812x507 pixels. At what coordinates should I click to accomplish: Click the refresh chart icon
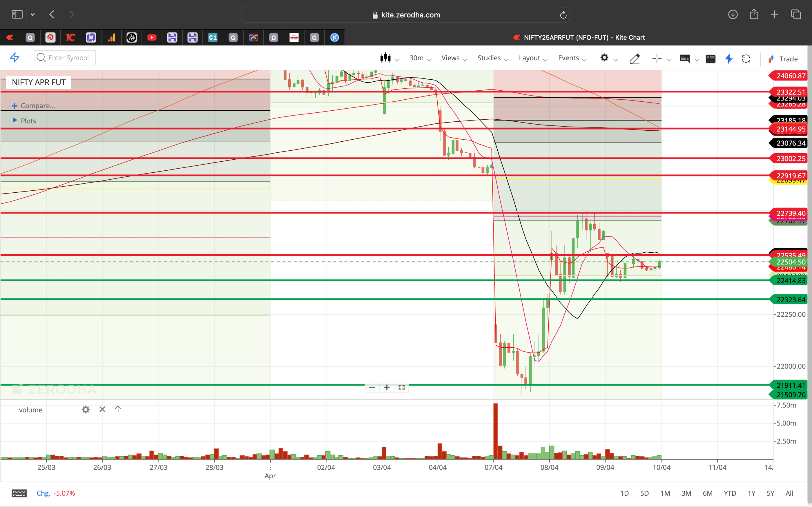point(746,59)
